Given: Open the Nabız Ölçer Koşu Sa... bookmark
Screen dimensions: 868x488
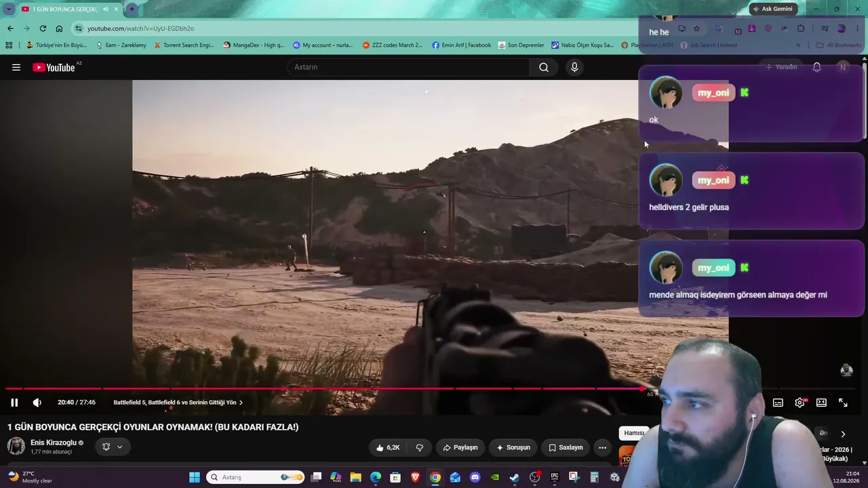Looking at the screenshot, I should point(582,45).
